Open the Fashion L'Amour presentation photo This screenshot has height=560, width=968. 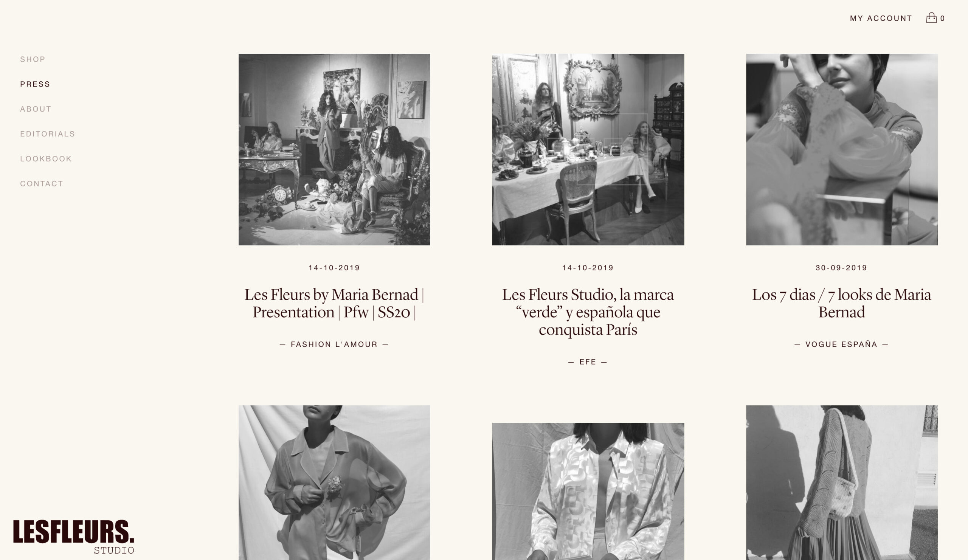point(334,149)
